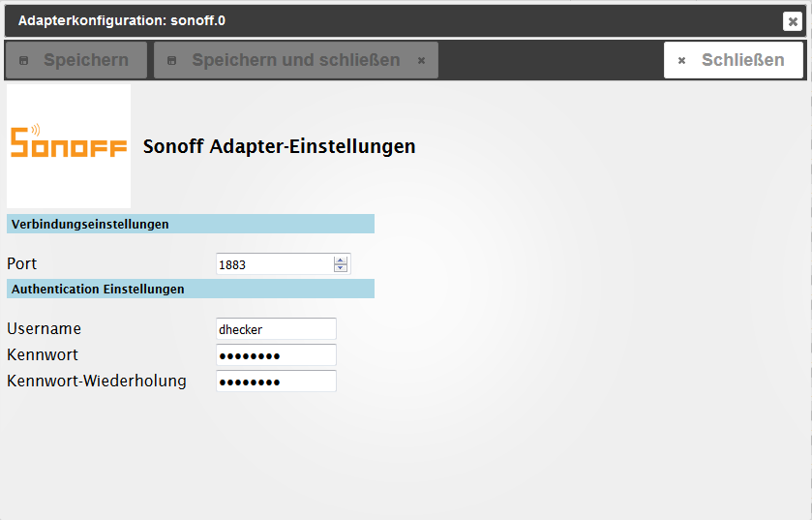Click the x icon inside the Schließen button
812x520 pixels.
coord(682,61)
